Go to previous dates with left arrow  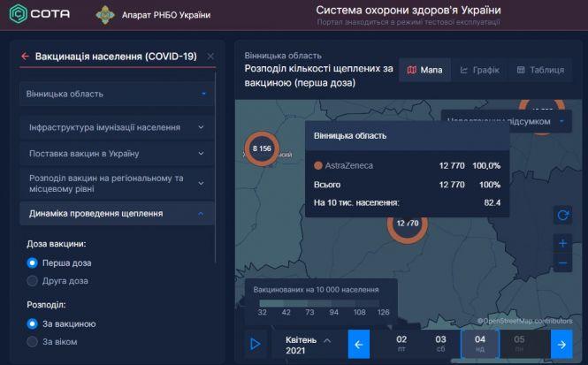359,344
